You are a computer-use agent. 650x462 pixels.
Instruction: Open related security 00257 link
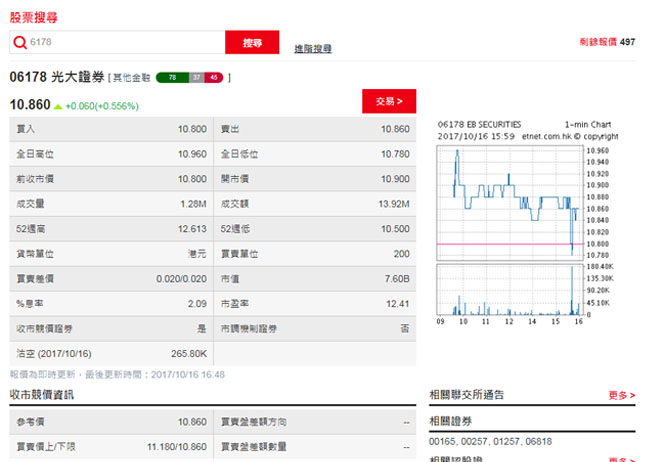point(475,441)
